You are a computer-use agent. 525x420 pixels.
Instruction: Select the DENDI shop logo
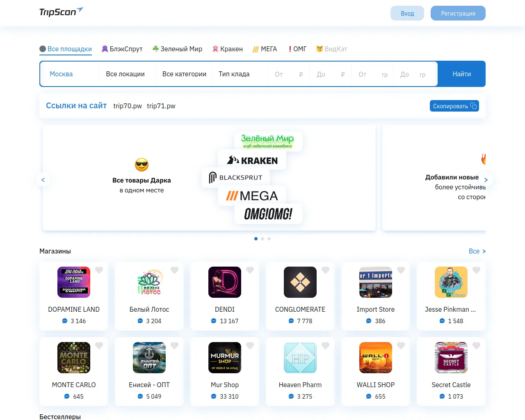click(x=225, y=282)
